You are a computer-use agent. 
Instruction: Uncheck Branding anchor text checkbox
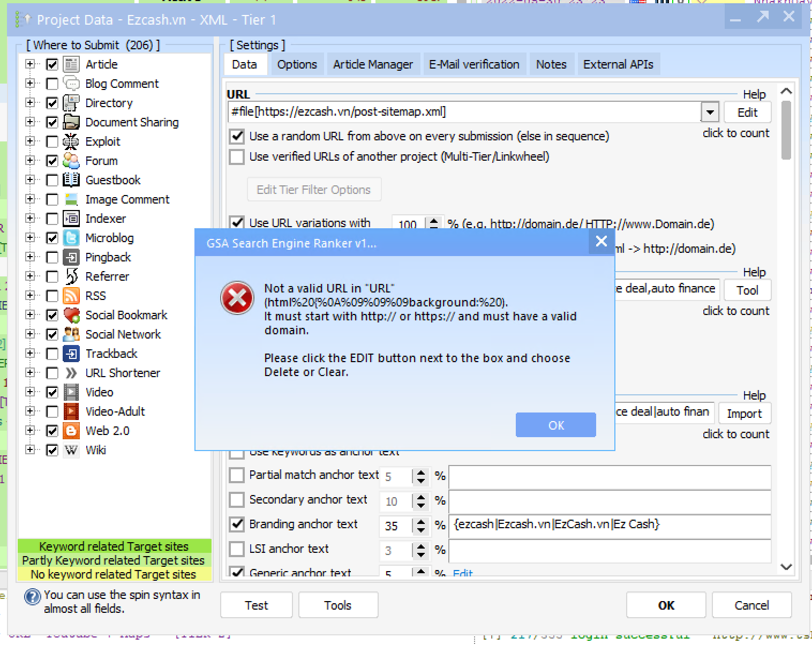[237, 524]
